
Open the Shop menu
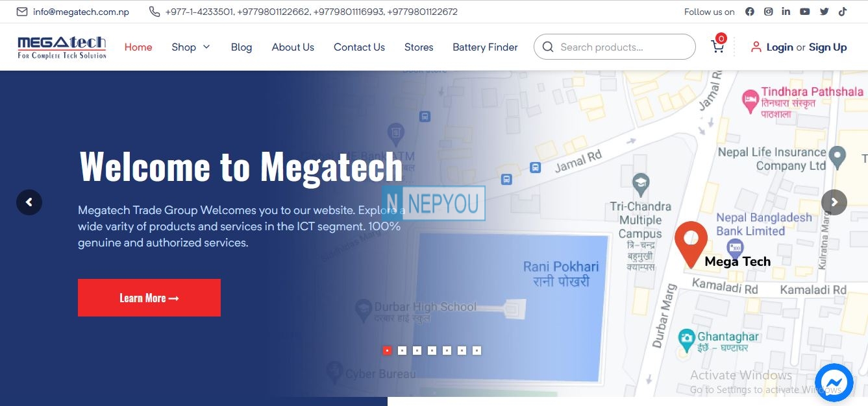pos(184,47)
